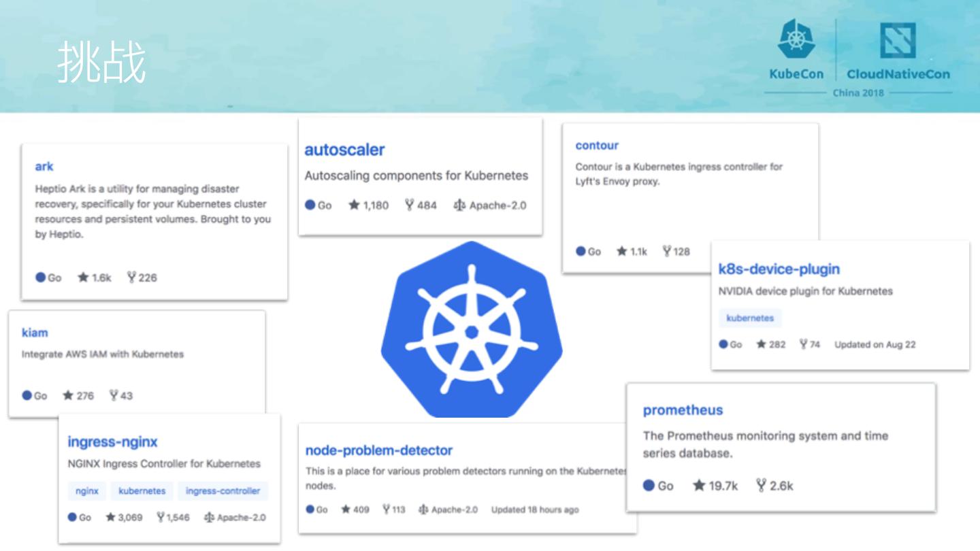Click the star icon on node-problem-detector card
This screenshot has width=980, height=551.
click(346, 510)
